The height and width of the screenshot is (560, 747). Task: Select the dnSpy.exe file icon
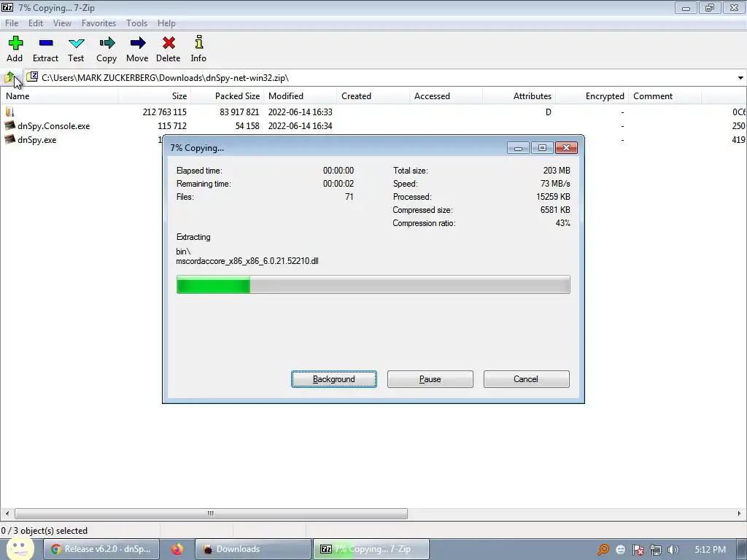9,139
